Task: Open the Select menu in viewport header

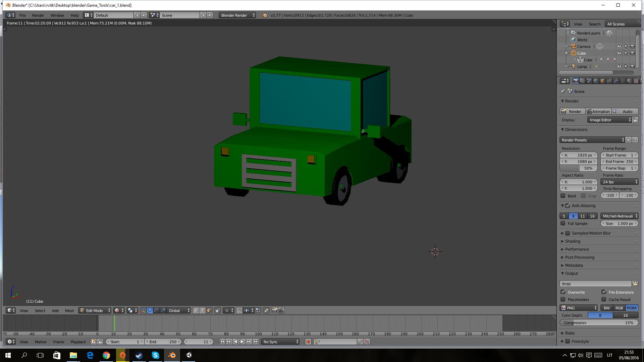Action: (40, 310)
